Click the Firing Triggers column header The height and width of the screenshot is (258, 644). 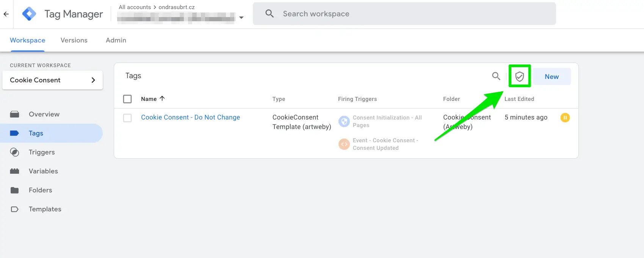(x=357, y=99)
